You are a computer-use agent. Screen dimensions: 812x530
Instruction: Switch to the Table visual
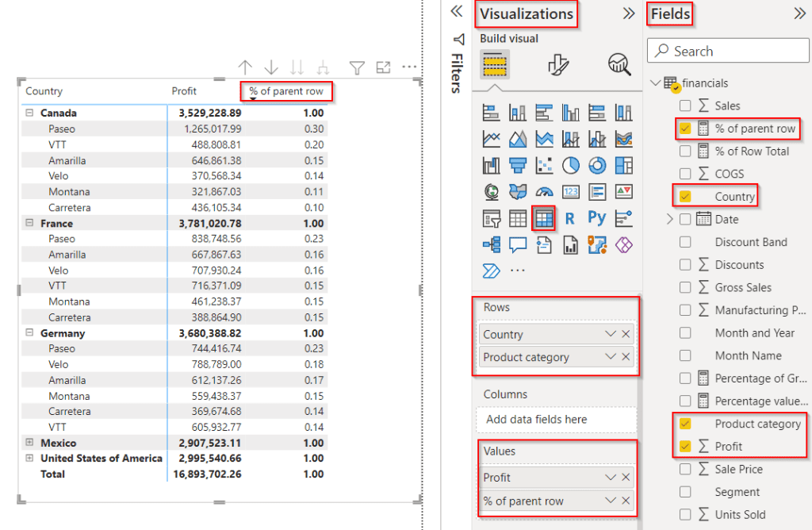(517, 219)
